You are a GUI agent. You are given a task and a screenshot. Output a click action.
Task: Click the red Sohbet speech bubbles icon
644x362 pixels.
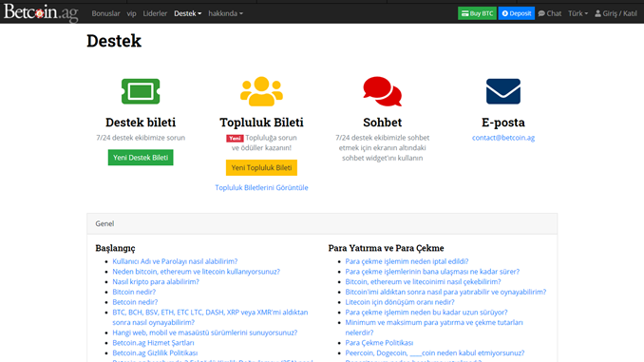383,91
